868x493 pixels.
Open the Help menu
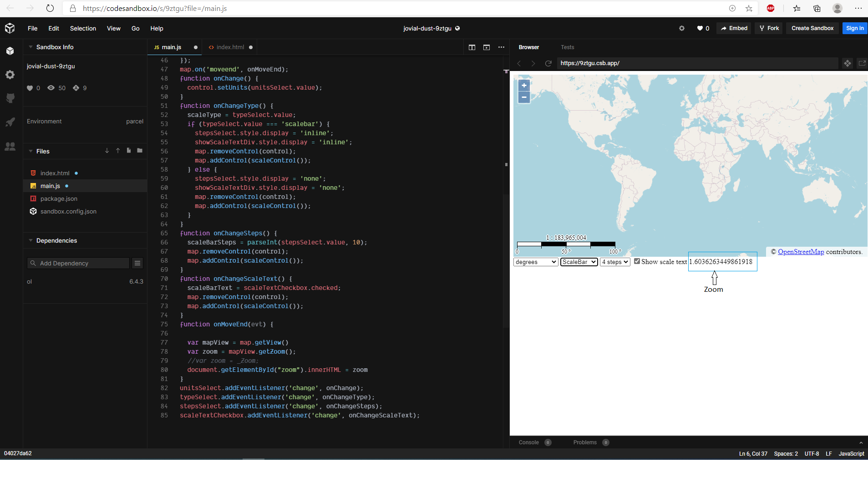(x=157, y=28)
